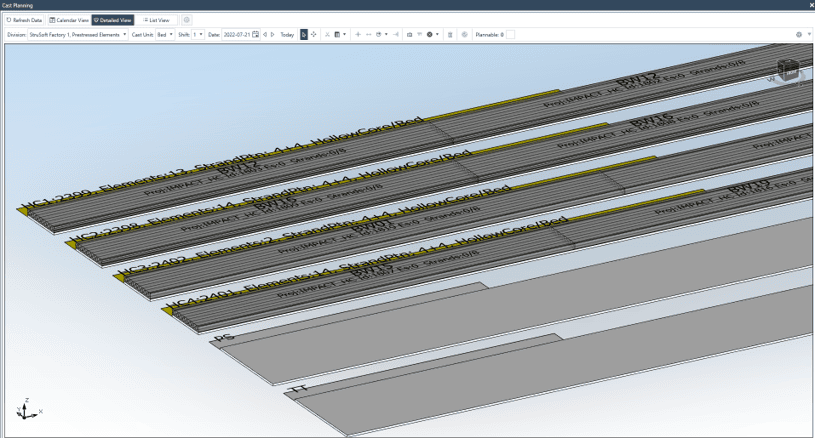Screen dimensions: 815x438
Task: Click the XYZ axis indicator
Action: pos(27,409)
